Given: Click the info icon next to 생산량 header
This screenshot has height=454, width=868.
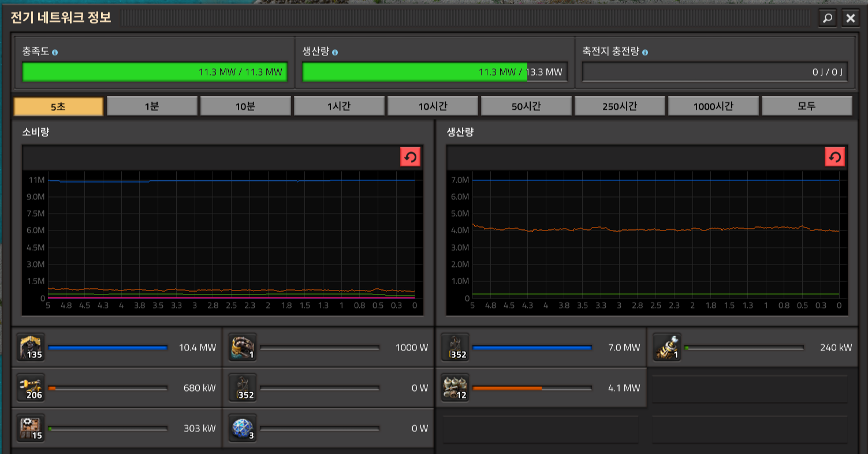Looking at the screenshot, I should [335, 53].
